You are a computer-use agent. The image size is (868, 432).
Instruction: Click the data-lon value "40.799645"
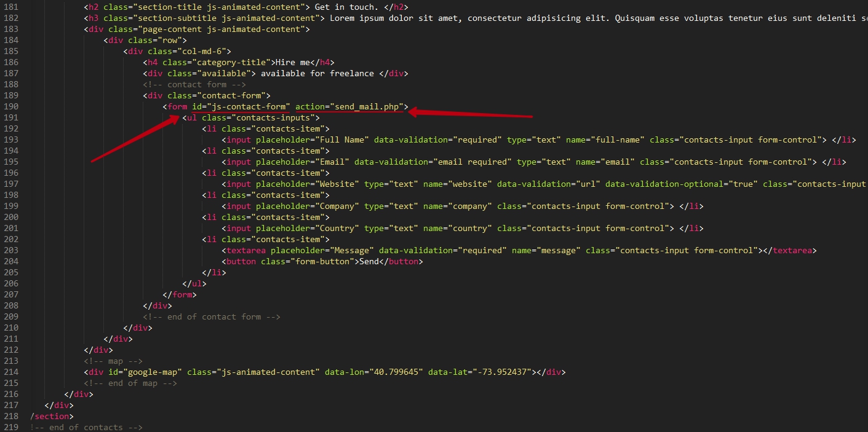(x=394, y=372)
